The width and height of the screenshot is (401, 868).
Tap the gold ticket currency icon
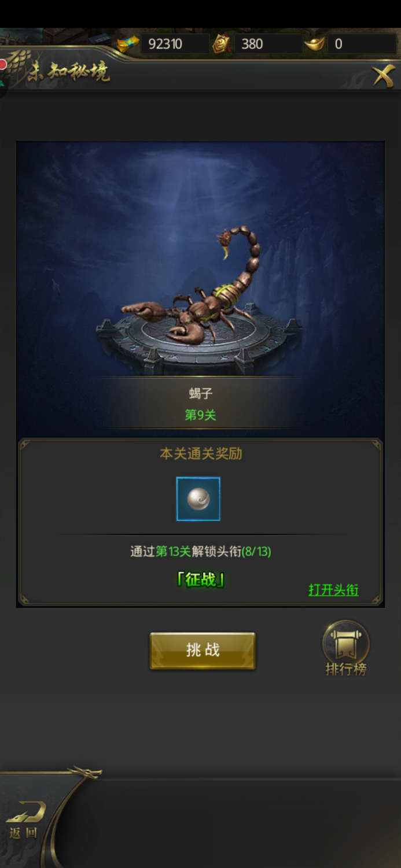(128, 44)
